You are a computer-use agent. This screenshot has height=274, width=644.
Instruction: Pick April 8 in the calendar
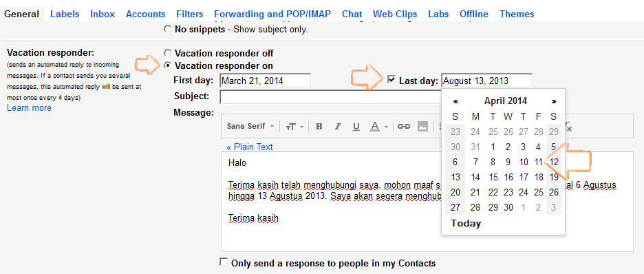coord(493,162)
